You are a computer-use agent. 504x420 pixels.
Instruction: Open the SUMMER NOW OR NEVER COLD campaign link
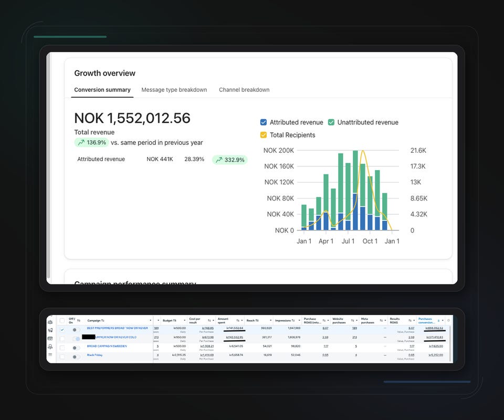tap(116, 337)
